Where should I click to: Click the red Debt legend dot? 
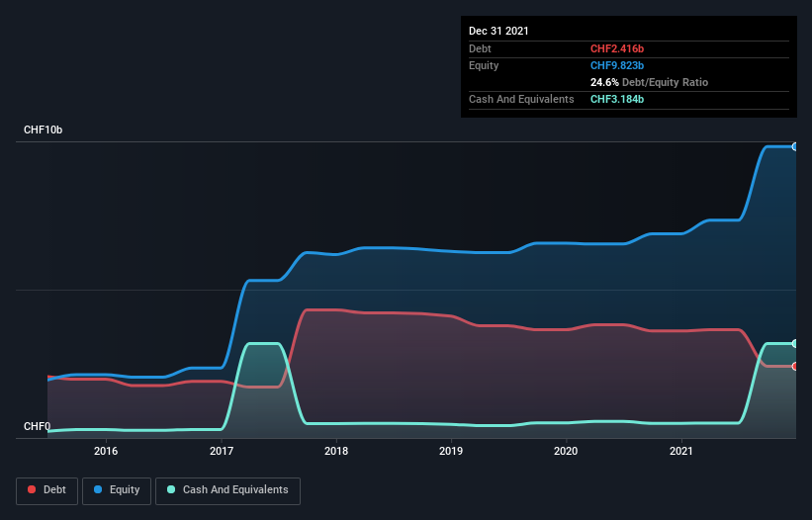tap(32, 489)
